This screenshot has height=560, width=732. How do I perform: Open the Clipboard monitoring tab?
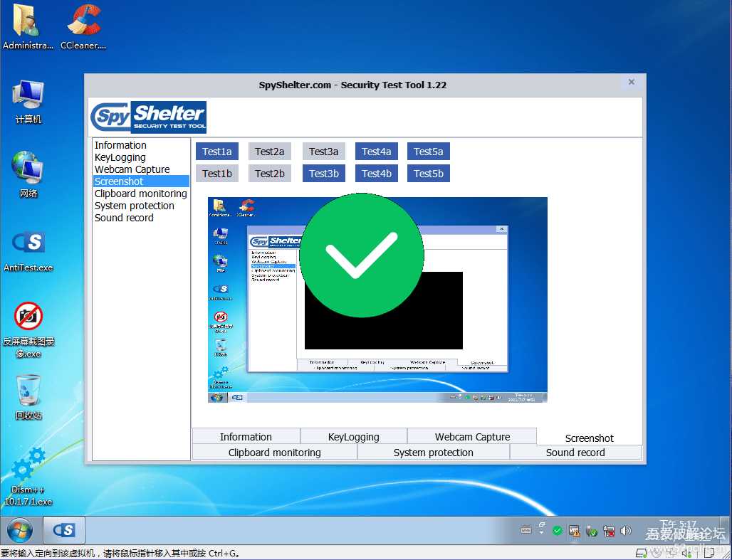(x=275, y=453)
